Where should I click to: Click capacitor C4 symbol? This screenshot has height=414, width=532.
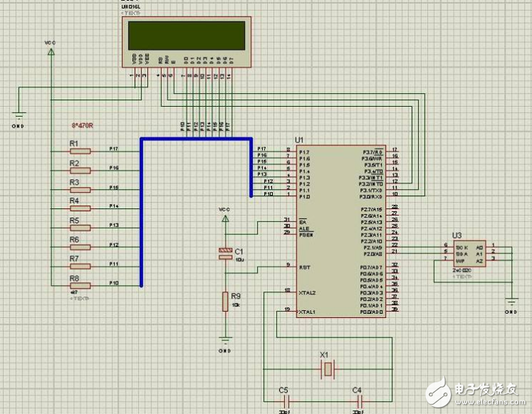(357, 400)
